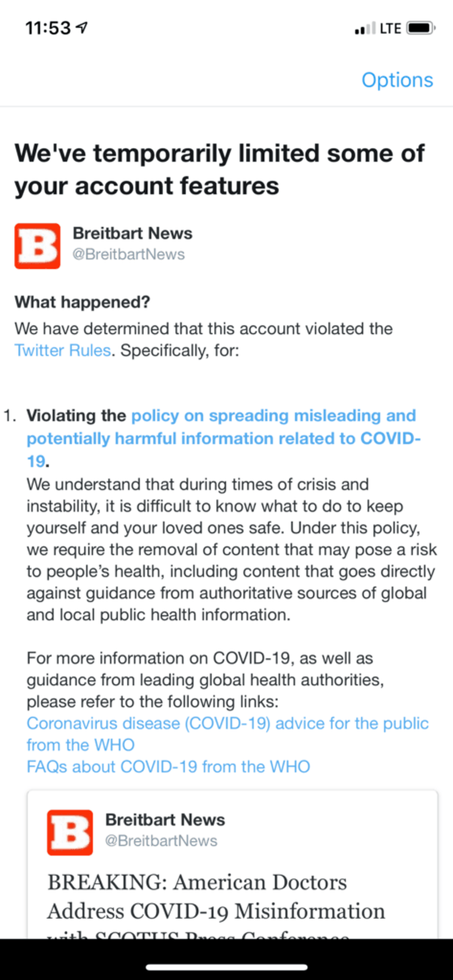Tap the @BreitbartNews handle in embedded tweet

pyautogui.click(x=161, y=841)
